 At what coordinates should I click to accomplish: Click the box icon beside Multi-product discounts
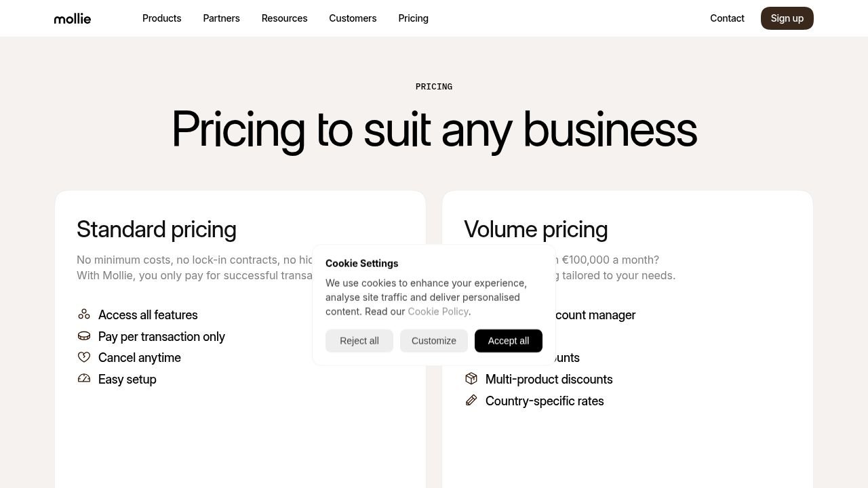click(471, 379)
